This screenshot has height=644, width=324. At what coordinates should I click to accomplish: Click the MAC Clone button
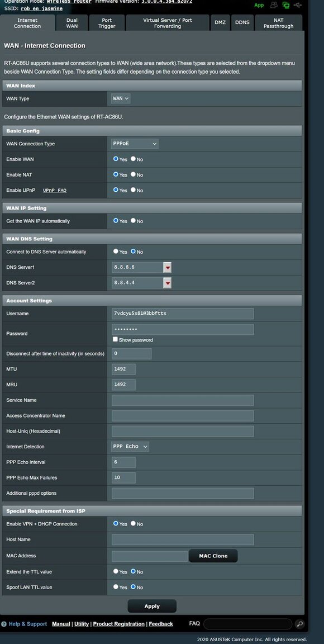pyautogui.click(x=213, y=556)
